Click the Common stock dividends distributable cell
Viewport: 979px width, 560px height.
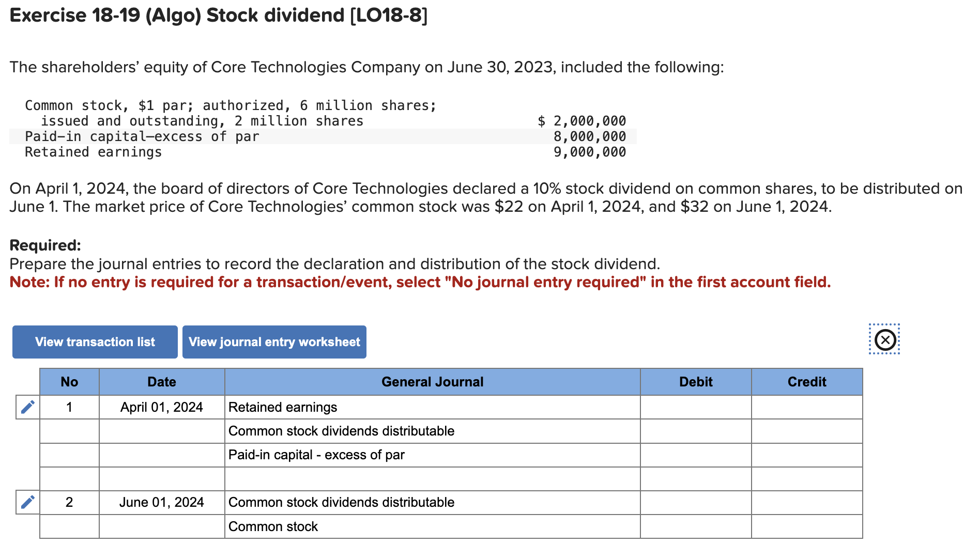point(341,431)
